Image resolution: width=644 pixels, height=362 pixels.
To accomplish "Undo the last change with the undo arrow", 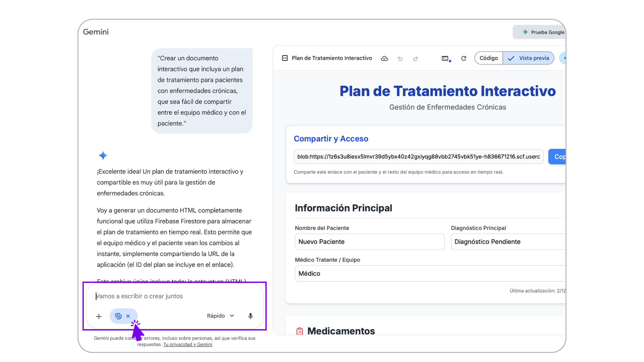I will pos(400,58).
